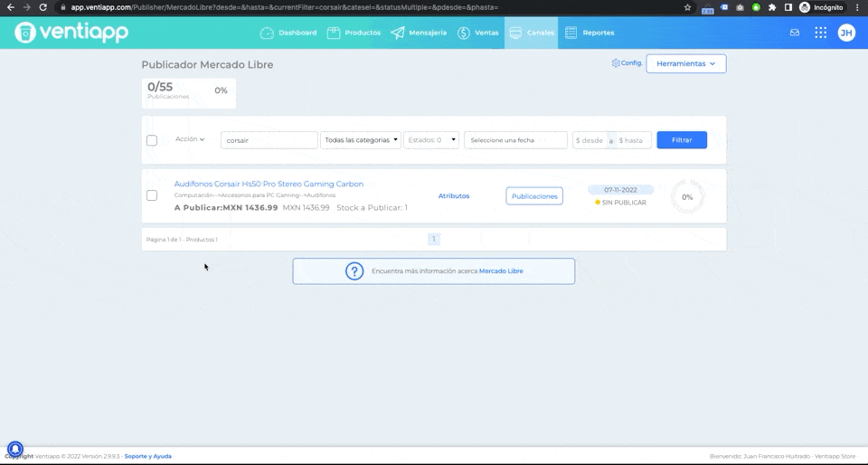This screenshot has height=465, width=868.
Task: Open the Ventas menu
Action: pyautogui.click(x=477, y=33)
